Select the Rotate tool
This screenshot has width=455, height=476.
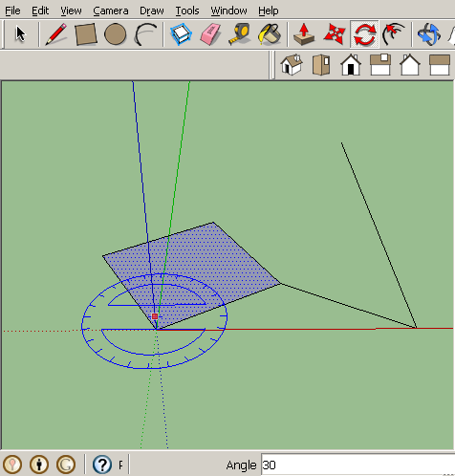pos(364,34)
